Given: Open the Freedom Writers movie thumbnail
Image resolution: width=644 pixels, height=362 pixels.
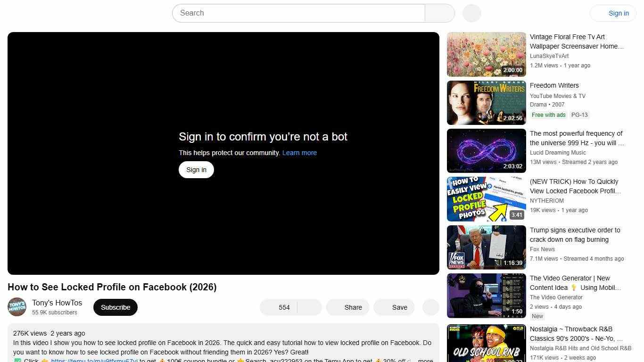Looking at the screenshot, I should [486, 102].
